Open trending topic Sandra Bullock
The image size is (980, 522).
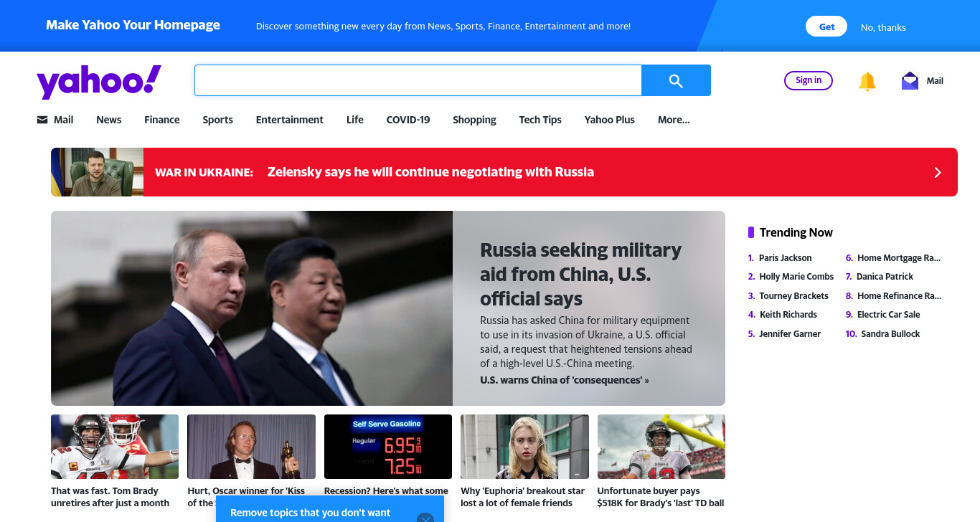tap(890, 334)
